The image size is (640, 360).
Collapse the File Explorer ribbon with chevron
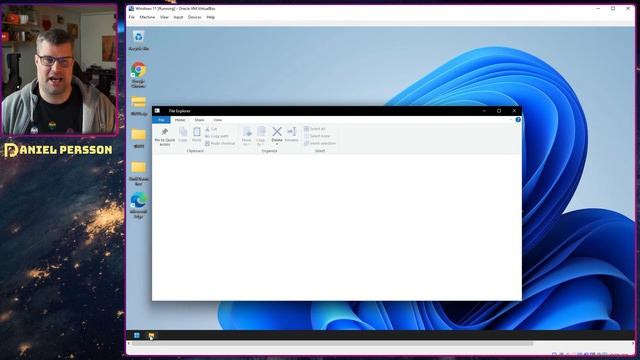pyautogui.click(x=511, y=120)
